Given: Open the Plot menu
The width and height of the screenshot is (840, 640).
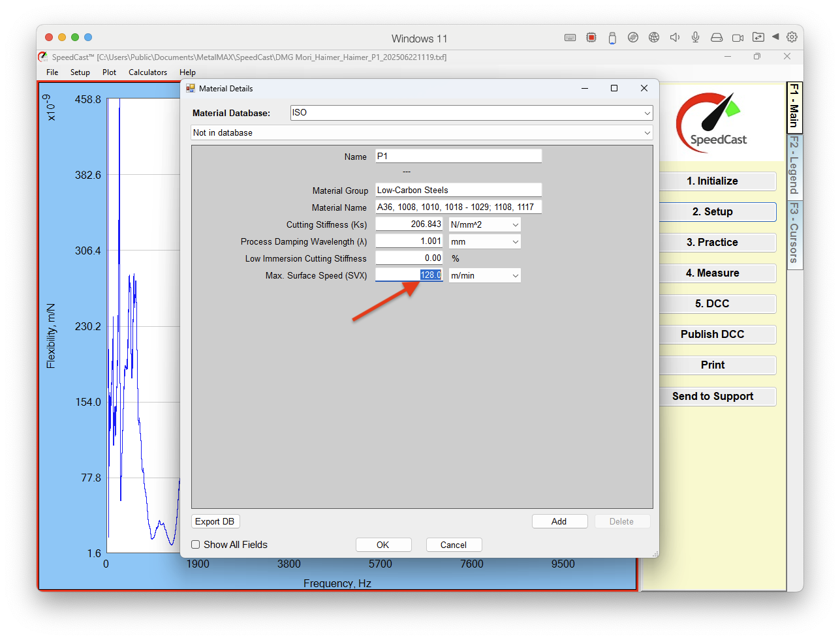Looking at the screenshot, I should point(109,72).
